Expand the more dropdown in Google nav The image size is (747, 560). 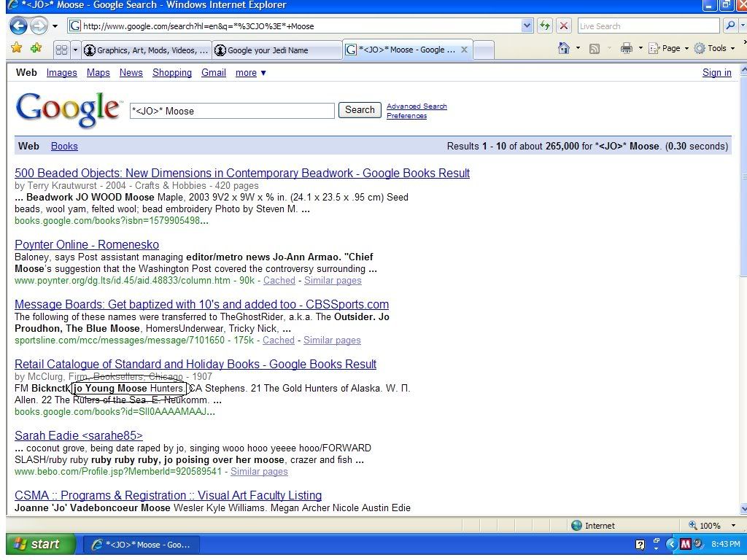pos(251,72)
